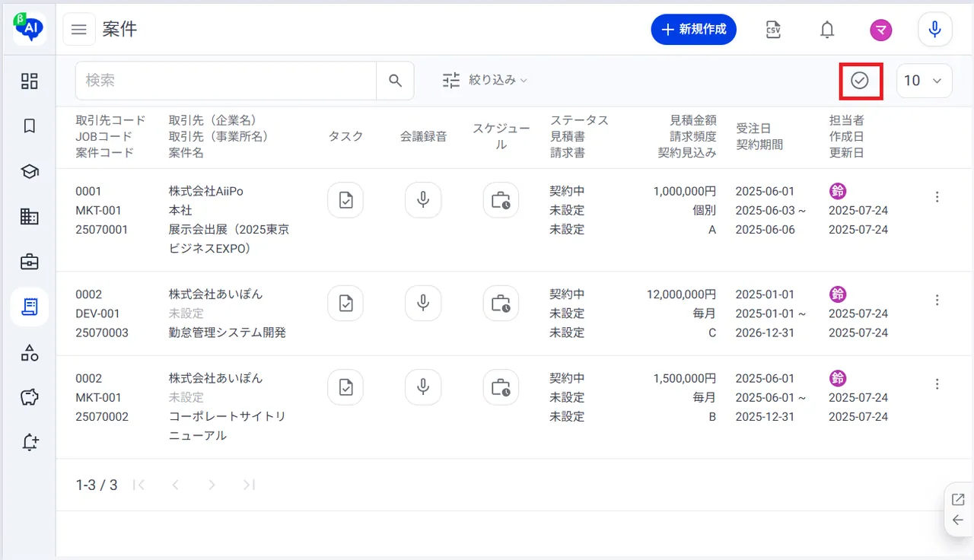Open the hamburger navigation menu
This screenshot has height=560, width=974.
[79, 30]
